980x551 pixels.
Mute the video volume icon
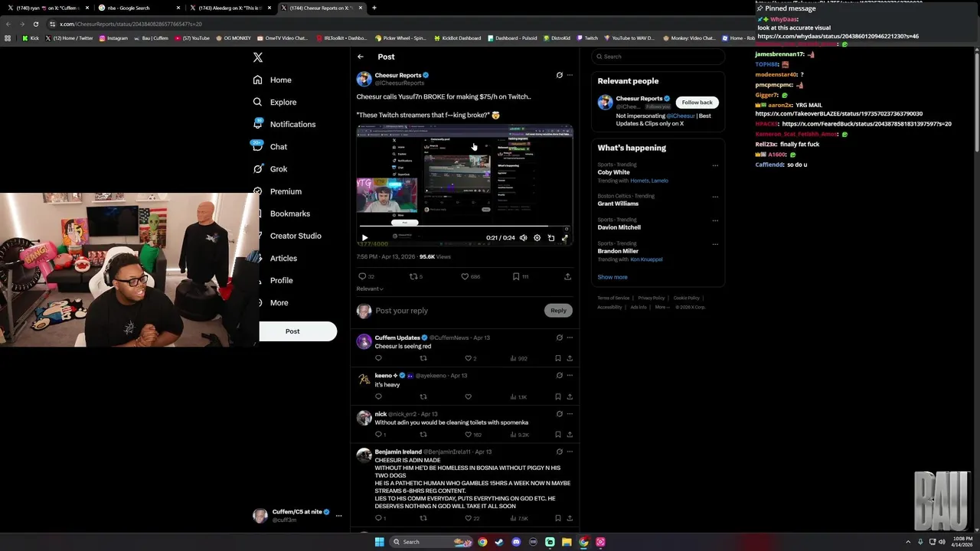click(523, 238)
